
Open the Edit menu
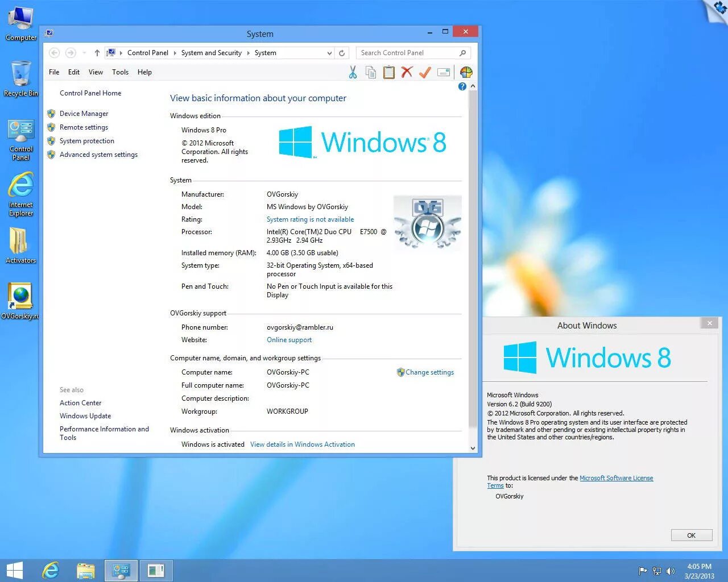click(x=74, y=72)
